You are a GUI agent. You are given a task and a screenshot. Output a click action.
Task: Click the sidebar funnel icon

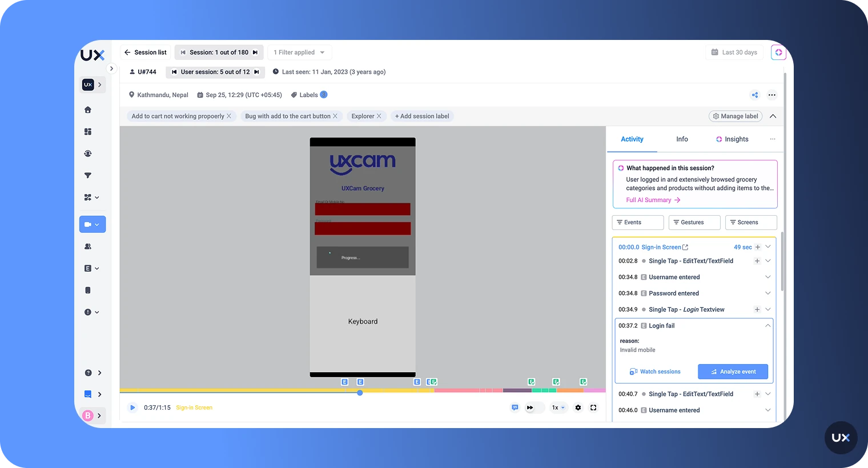point(88,175)
